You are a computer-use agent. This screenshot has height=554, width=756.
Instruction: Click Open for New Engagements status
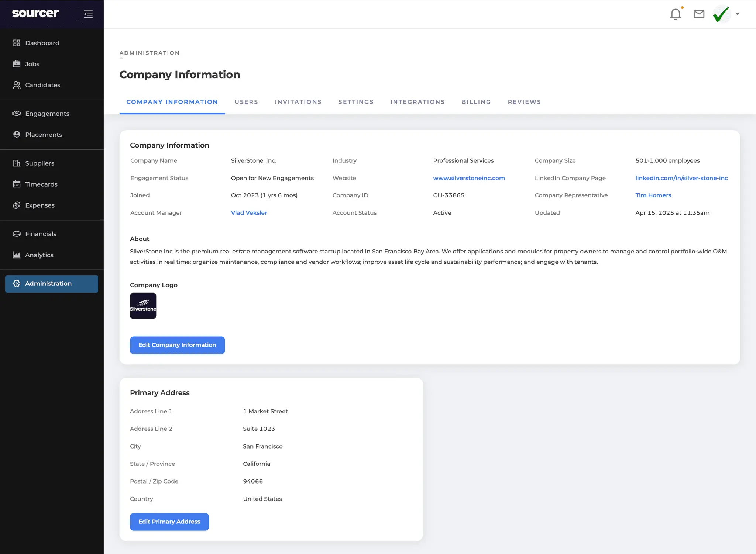point(272,178)
